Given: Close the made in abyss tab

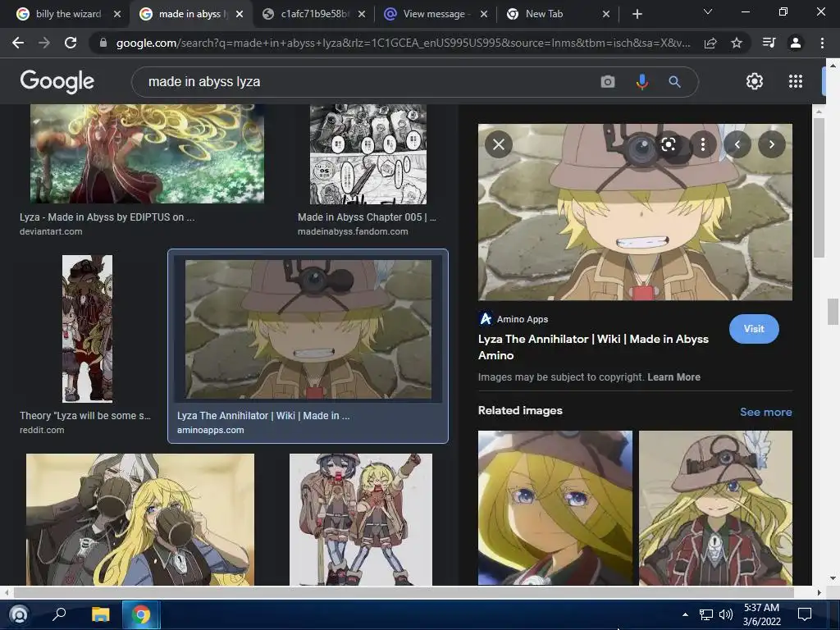Looking at the screenshot, I should point(240,14).
